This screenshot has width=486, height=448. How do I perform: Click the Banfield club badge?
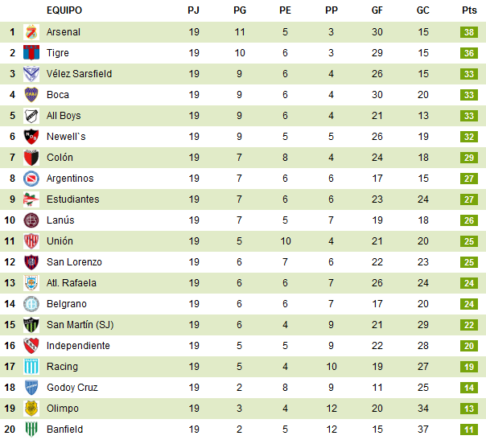[x=31, y=430]
